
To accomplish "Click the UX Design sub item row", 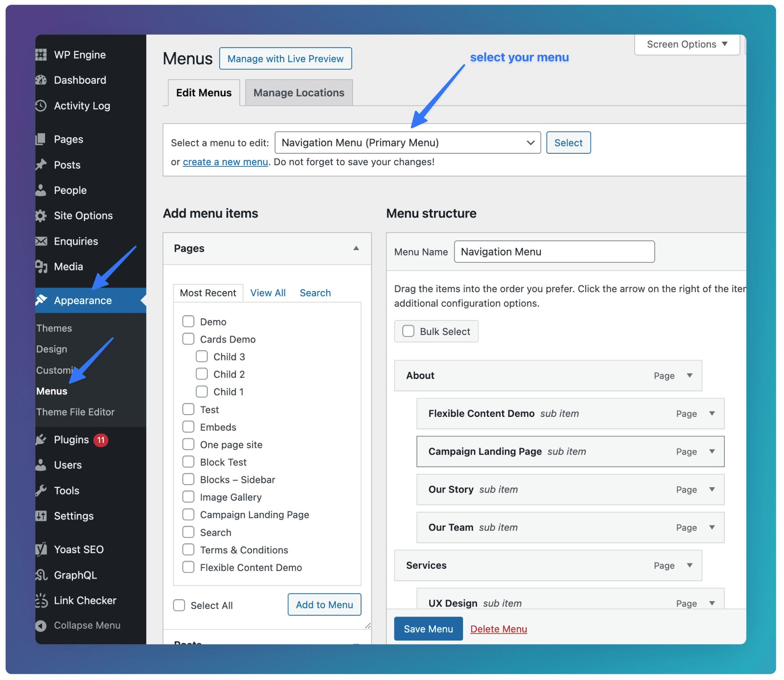I will click(570, 599).
